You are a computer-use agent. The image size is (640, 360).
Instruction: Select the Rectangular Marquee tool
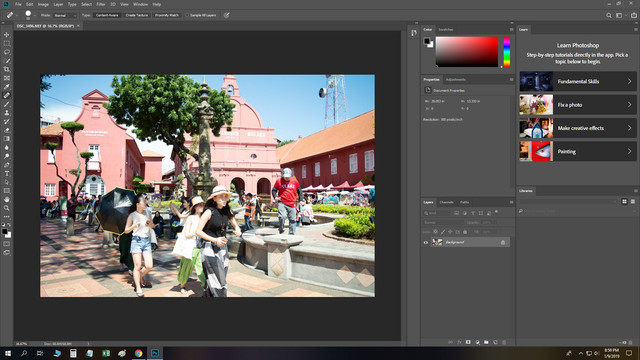pyautogui.click(x=7, y=43)
